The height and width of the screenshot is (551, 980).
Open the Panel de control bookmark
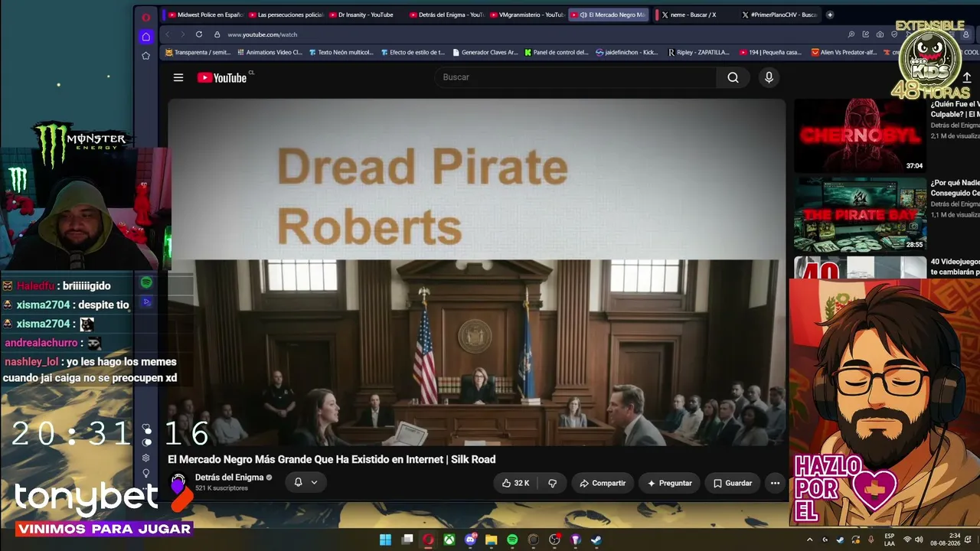pos(557,53)
